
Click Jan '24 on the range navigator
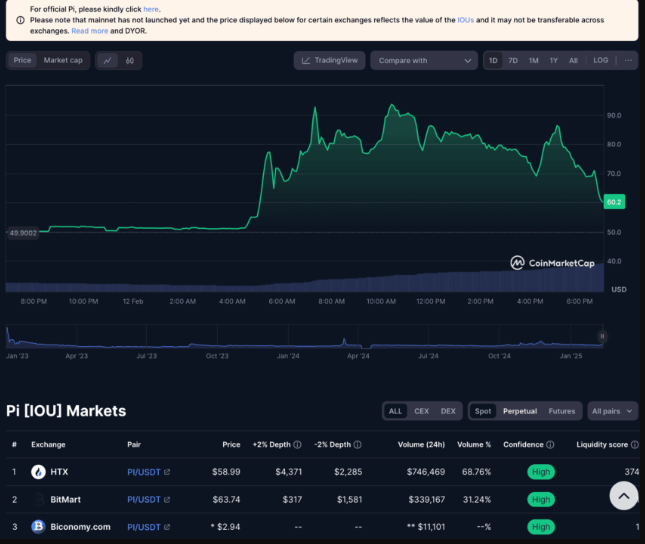288,356
